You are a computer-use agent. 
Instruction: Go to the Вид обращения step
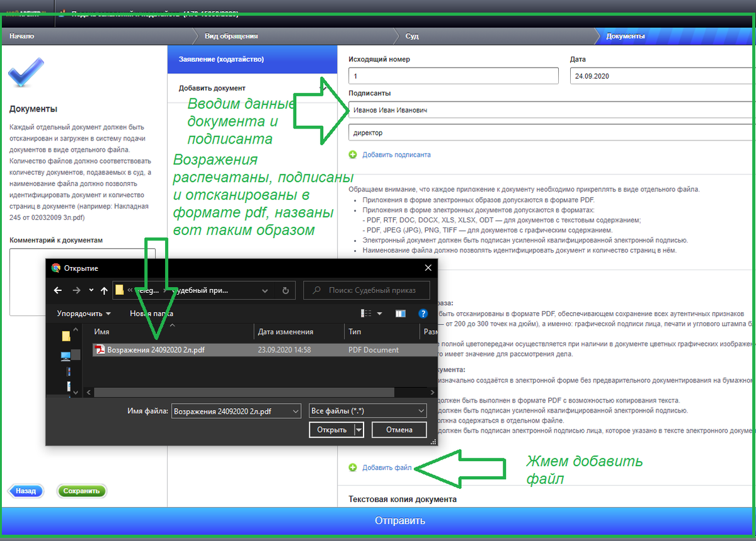click(231, 36)
